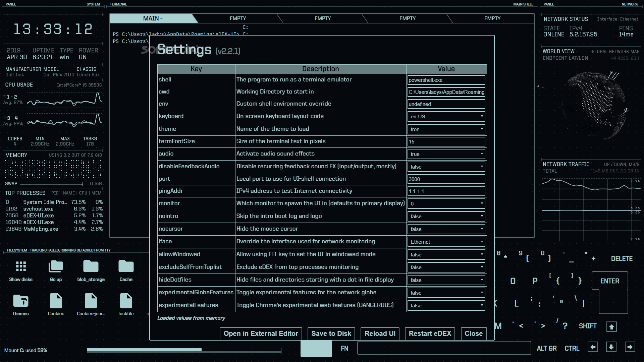The height and width of the screenshot is (362, 644).
Task: Switch to the last EMPTY terminal tab
Action: (x=492, y=18)
